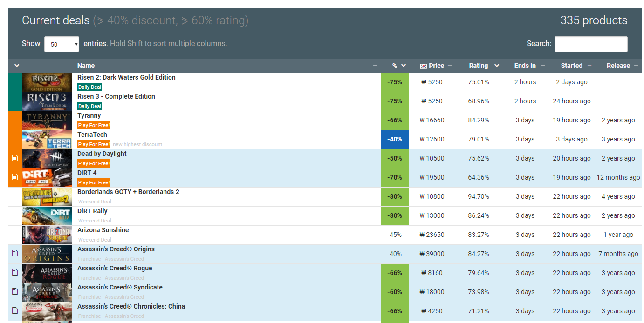This screenshot has height=323, width=644.
Task: Click the sort arrow next to Rating header
Action: point(497,66)
